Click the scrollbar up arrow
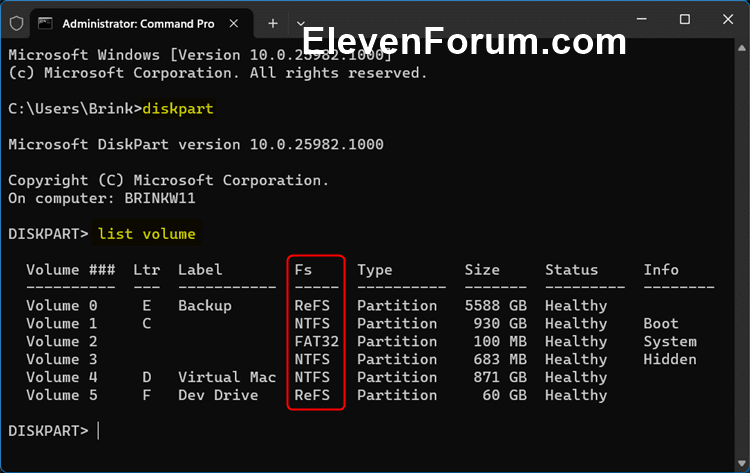This screenshot has height=473, width=750. [x=742, y=48]
